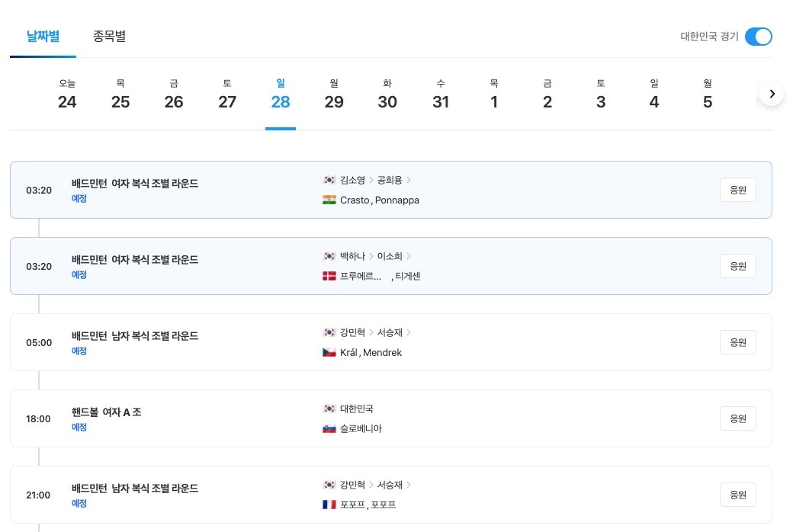
Task: Switch to the 종목별 tab
Action: click(110, 36)
